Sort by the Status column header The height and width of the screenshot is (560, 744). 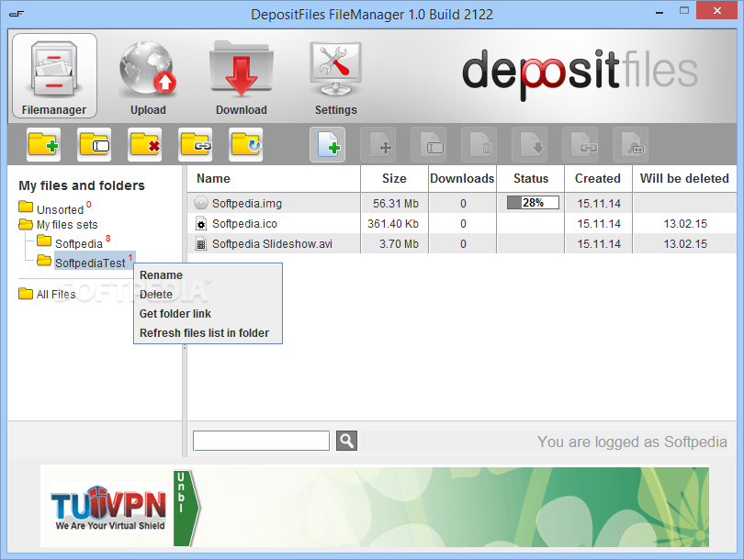coord(531,179)
